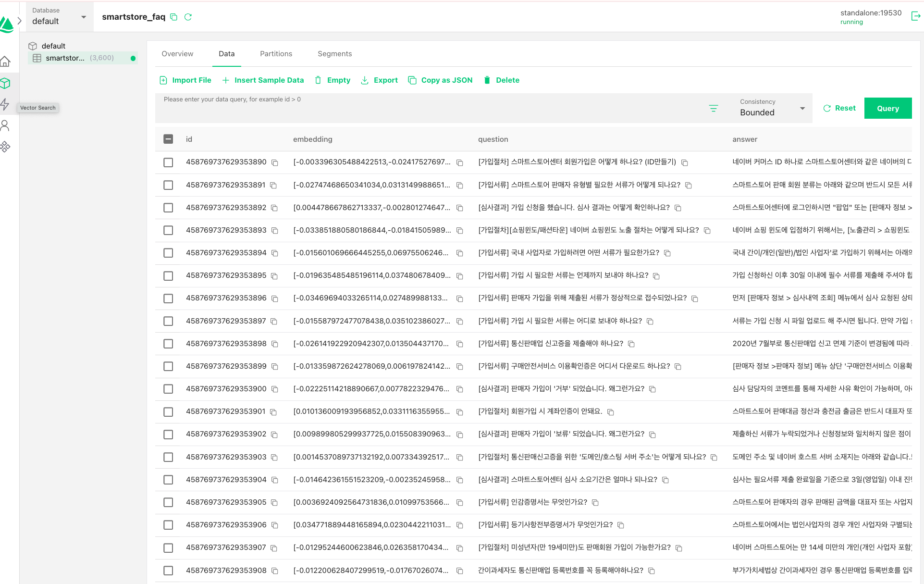This screenshot has height=584, width=924.
Task: Click the Home icon in sidebar
Action: click(5, 62)
